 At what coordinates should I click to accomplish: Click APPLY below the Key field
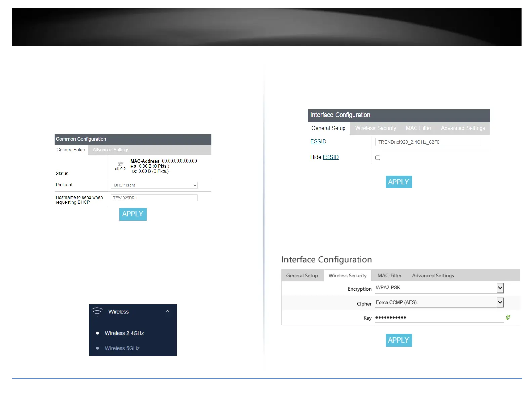pyautogui.click(x=399, y=340)
